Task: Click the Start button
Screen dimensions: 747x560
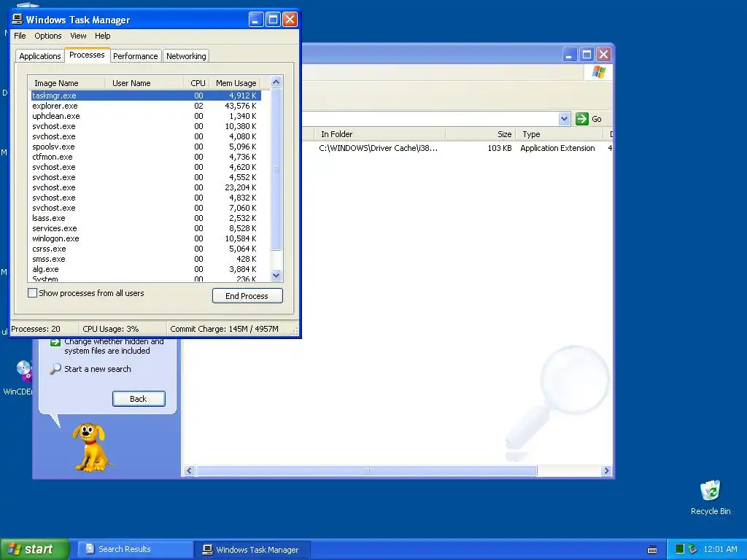Action: (35, 549)
